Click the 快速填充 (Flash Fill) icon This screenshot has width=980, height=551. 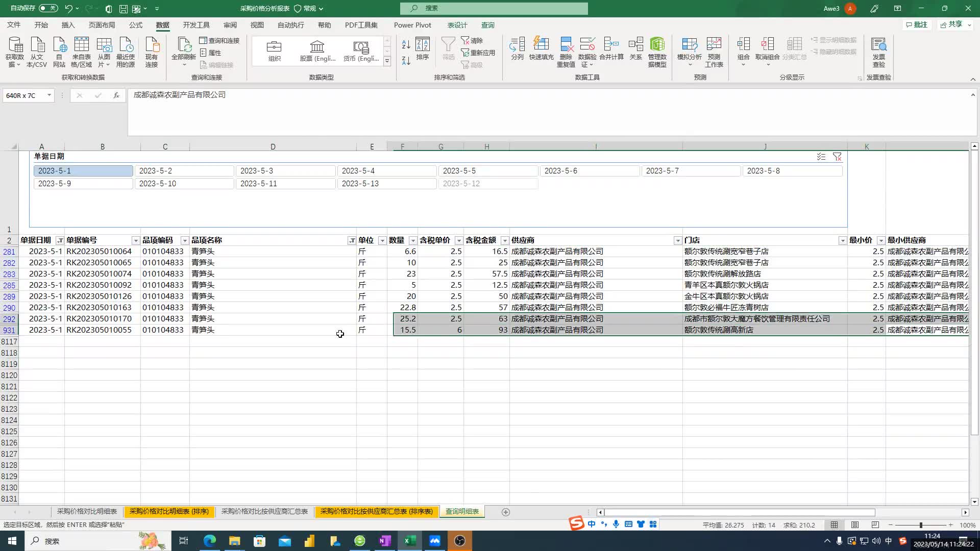click(541, 49)
